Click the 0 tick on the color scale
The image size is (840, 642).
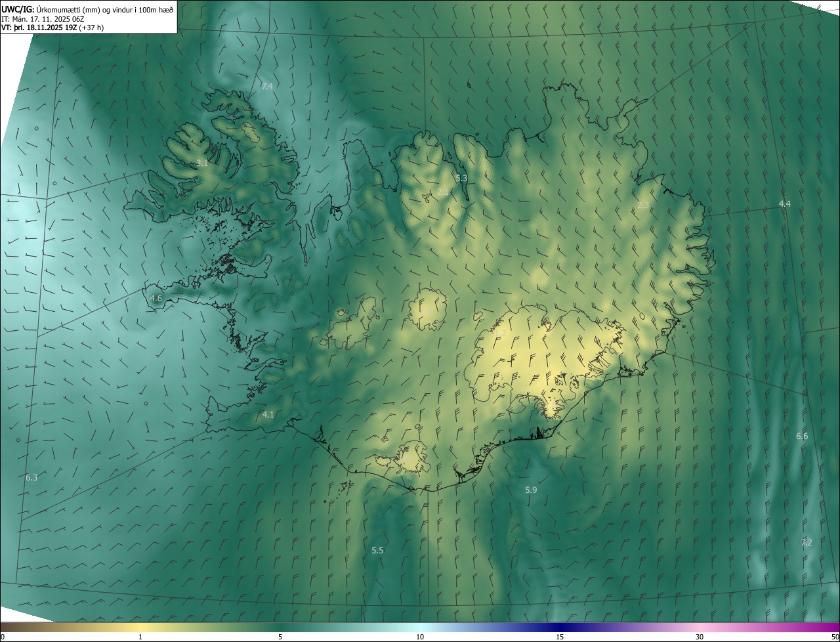(x=3, y=637)
